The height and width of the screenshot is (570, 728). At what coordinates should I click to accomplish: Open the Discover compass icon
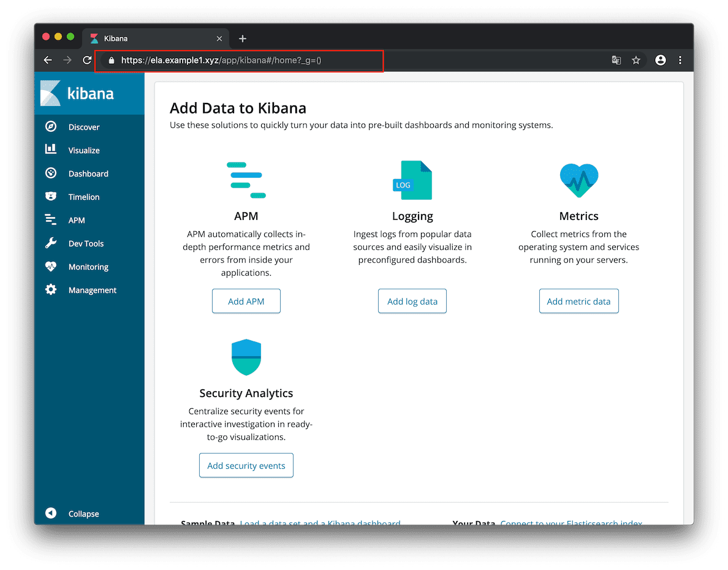pyautogui.click(x=51, y=126)
